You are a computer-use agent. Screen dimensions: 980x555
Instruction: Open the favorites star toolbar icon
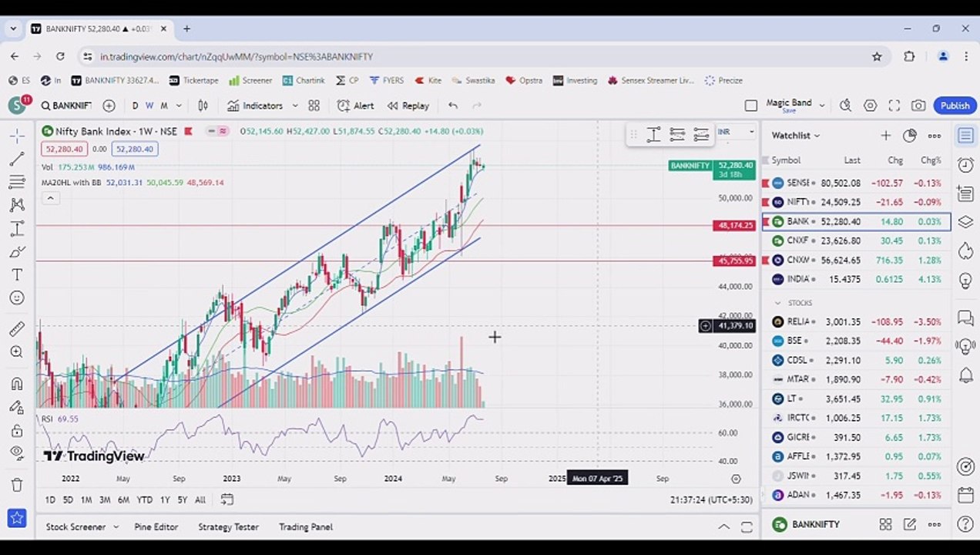16,518
